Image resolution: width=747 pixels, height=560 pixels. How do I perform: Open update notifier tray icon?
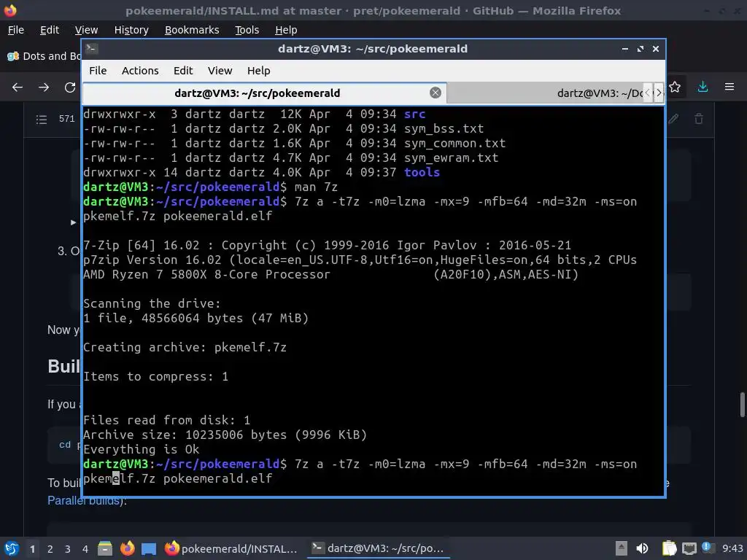[708, 548]
